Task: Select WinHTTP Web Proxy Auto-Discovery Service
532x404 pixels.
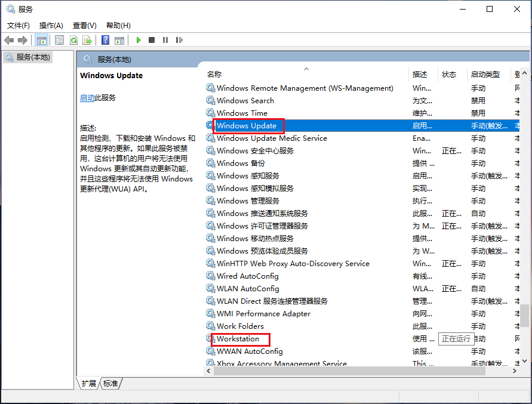Action: tap(362, 264)
